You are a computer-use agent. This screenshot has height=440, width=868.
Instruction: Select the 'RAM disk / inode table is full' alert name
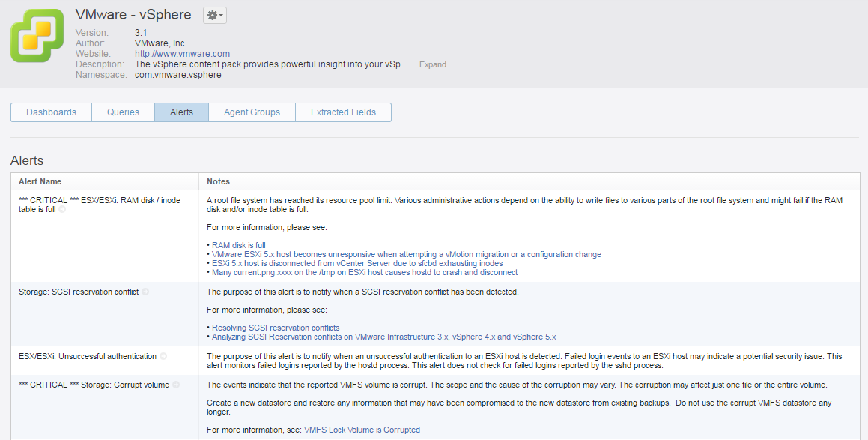(x=100, y=205)
